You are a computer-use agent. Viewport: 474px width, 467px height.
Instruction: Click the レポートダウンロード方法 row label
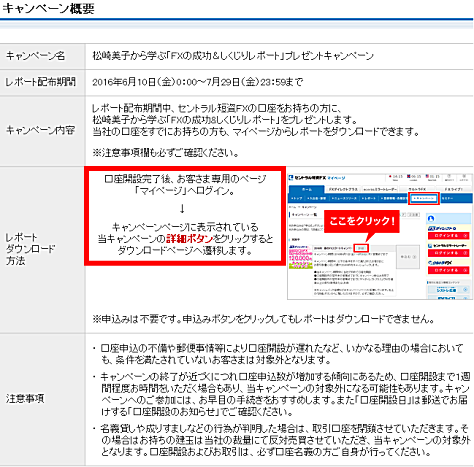coord(30,249)
